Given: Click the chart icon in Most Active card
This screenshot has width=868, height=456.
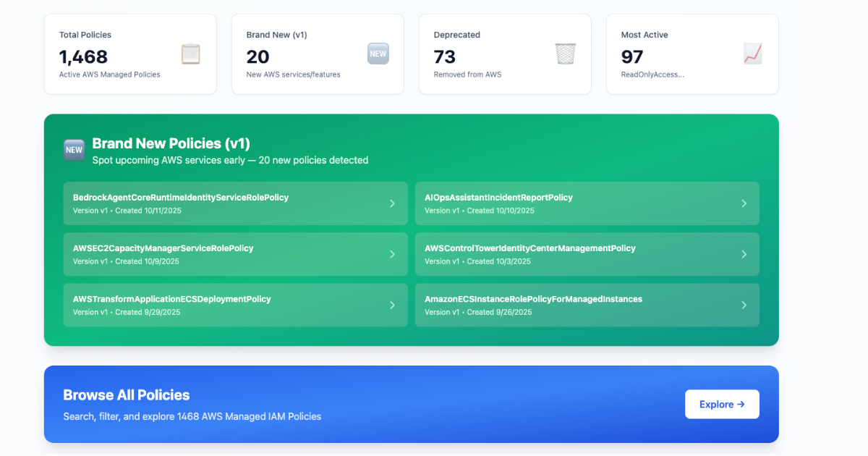Looking at the screenshot, I should (x=752, y=54).
